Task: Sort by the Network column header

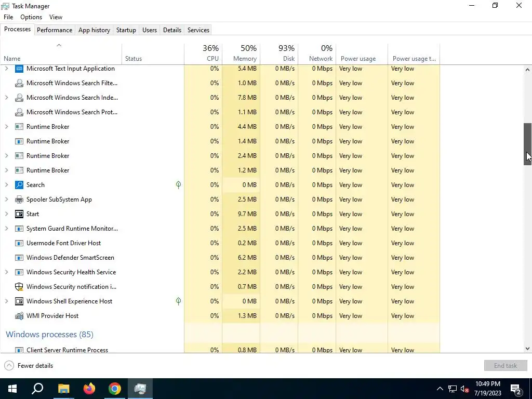Action: tap(317, 54)
